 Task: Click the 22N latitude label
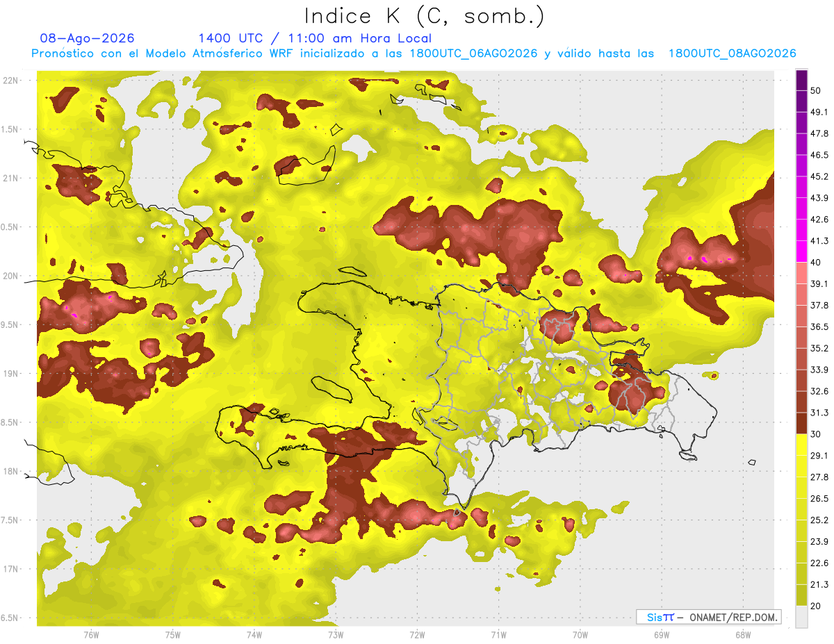click(x=12, y=80)
